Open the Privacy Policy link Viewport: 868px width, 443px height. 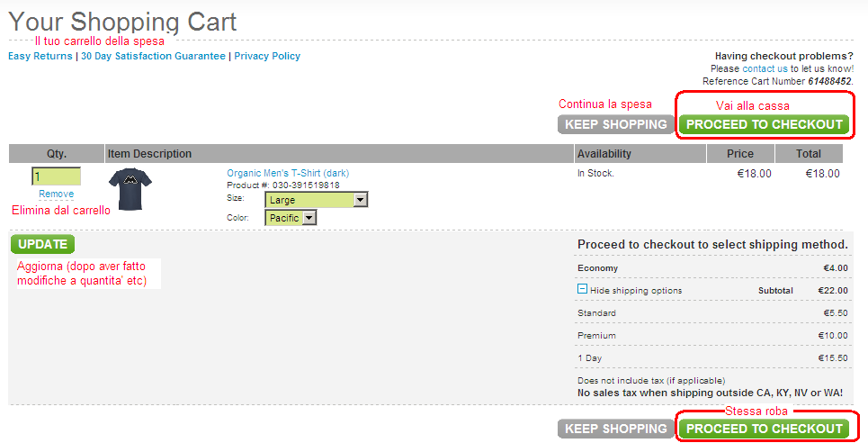pos(267,56)
